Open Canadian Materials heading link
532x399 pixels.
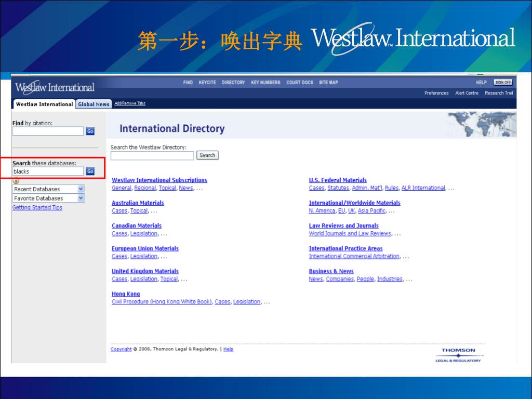[137, 225]
